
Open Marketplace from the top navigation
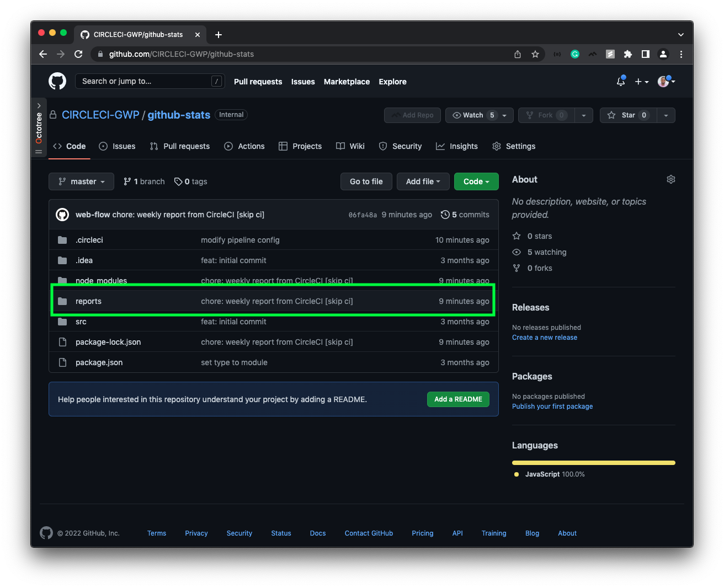point(347,82)
